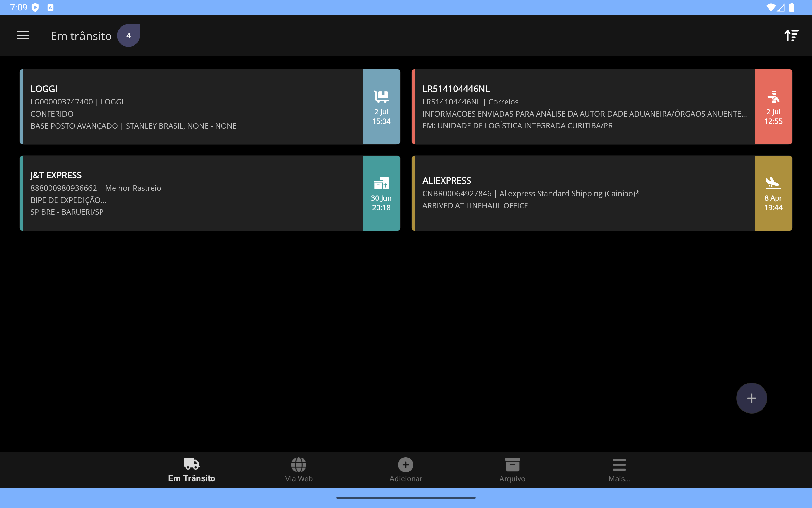This screenshot has height=508, width=812.
Task: Tap the system navigation home handle
Action: (406, 498)
